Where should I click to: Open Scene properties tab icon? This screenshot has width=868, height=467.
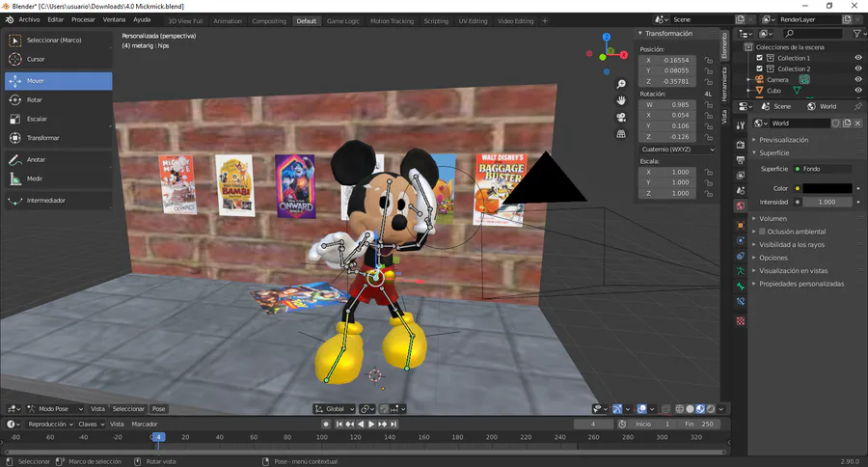[x=741, y=191]
